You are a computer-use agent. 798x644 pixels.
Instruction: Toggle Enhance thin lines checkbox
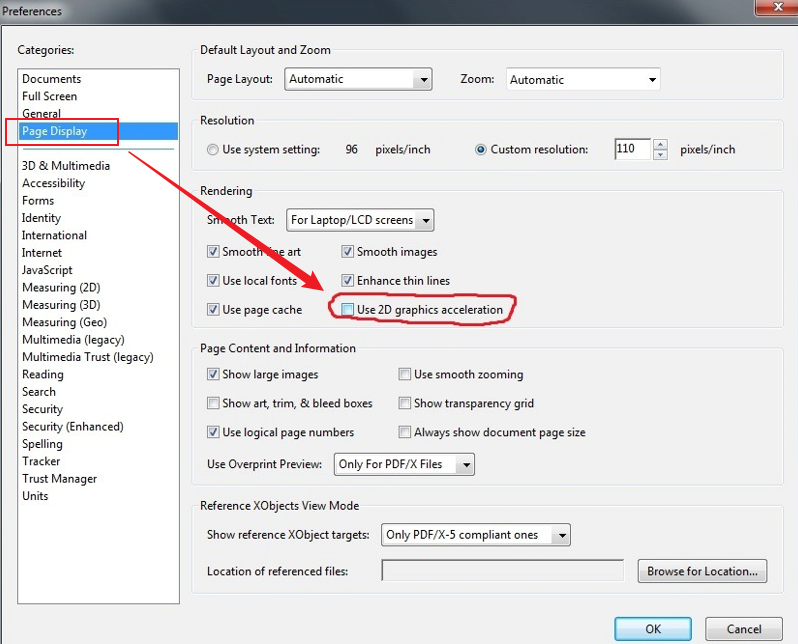(x=348, y=281)
